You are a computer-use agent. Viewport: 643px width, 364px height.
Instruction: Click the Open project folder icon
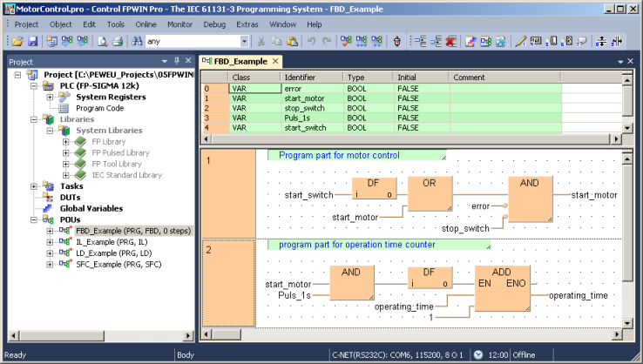(17, 41)
